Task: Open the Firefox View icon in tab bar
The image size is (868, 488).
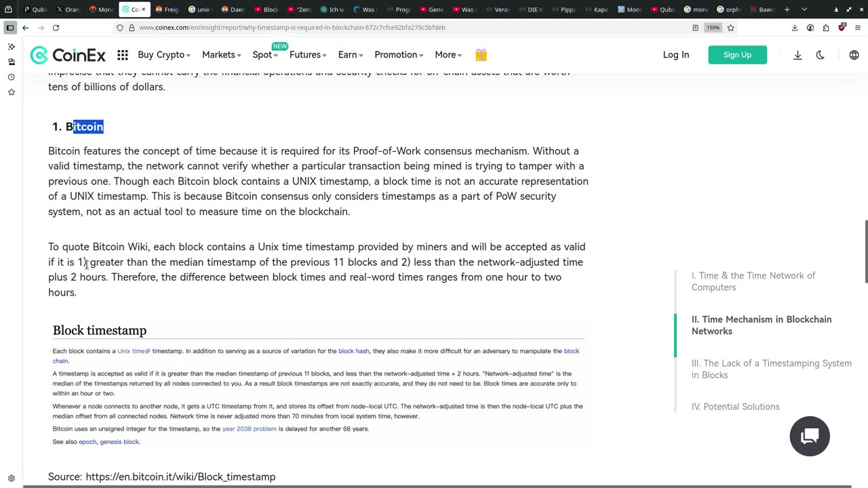Action: [x=8, y=9]
